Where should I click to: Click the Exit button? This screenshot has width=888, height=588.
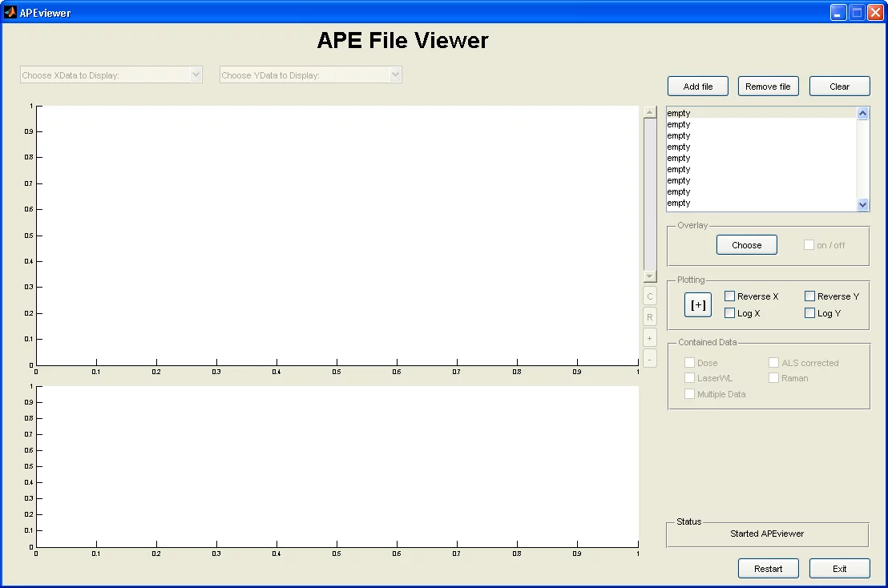click(x=839, y=569)
